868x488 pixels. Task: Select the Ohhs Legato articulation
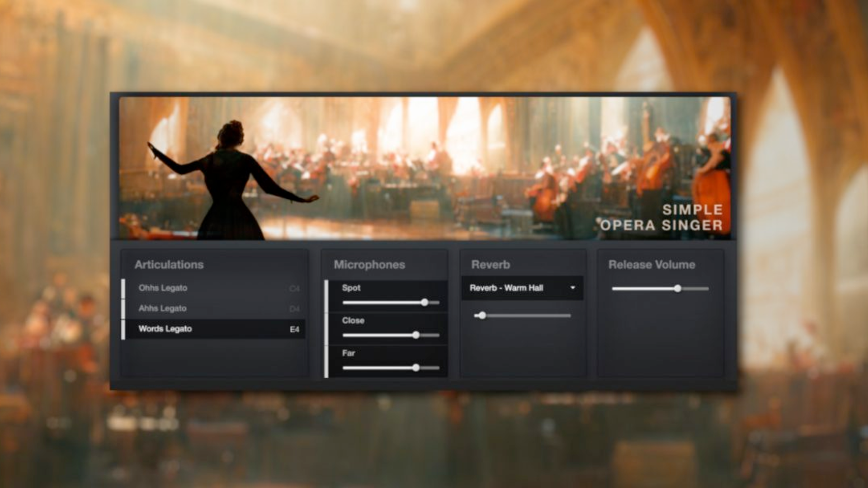click(163, 288)
